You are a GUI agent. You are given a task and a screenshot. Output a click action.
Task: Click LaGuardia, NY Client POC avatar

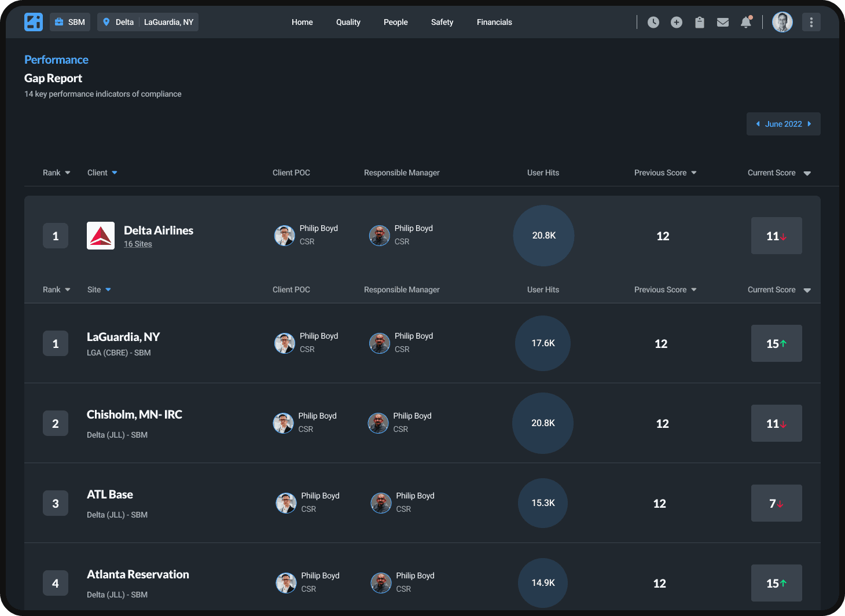tap(284, 343)
